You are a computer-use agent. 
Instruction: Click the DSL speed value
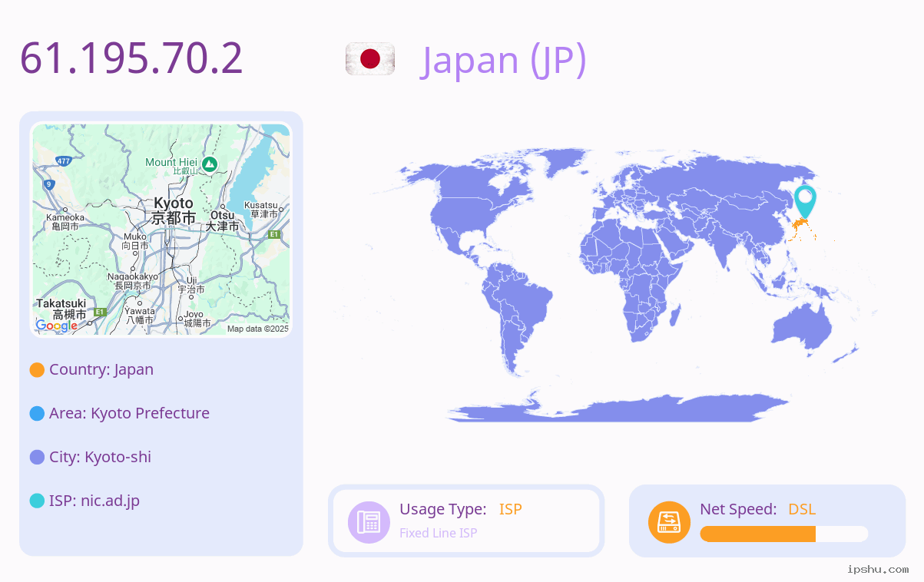pyautogui.click(x=802, y=509)
